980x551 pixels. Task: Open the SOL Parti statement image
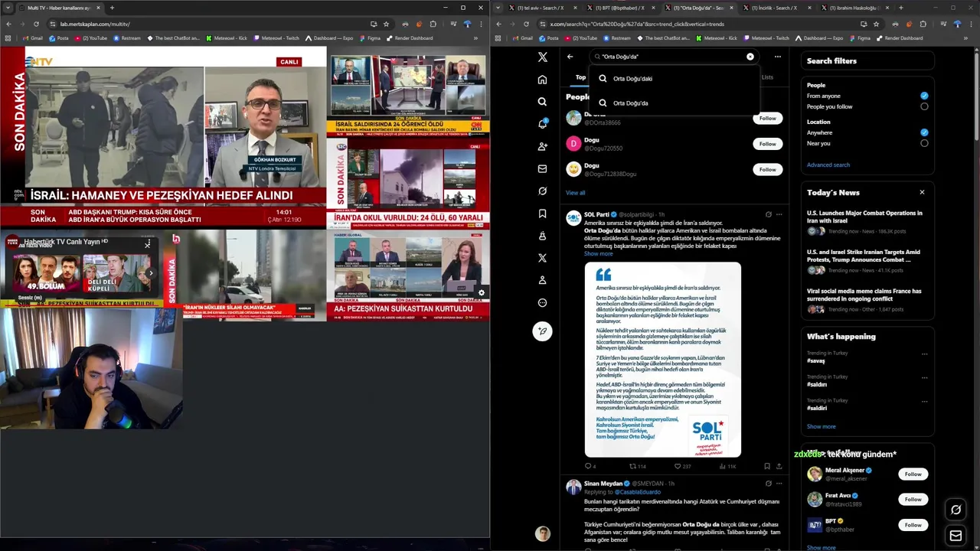pos(663,360)
